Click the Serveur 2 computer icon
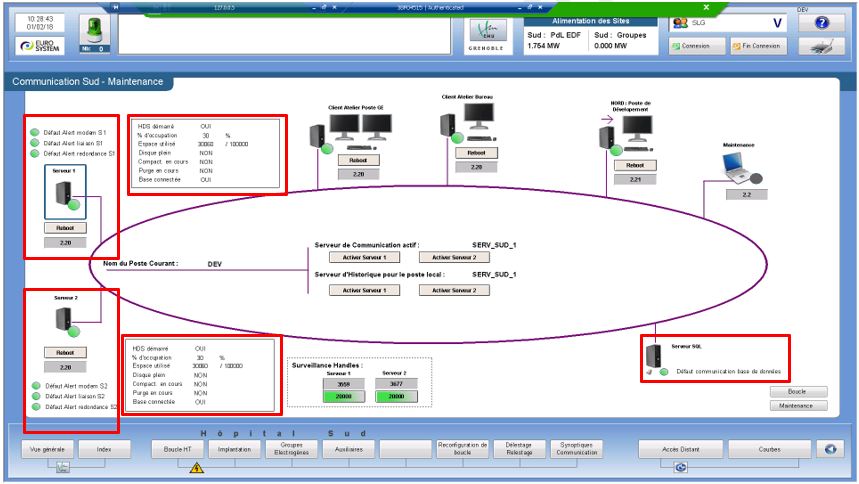859x484 pixels. [x=64, y=322]
